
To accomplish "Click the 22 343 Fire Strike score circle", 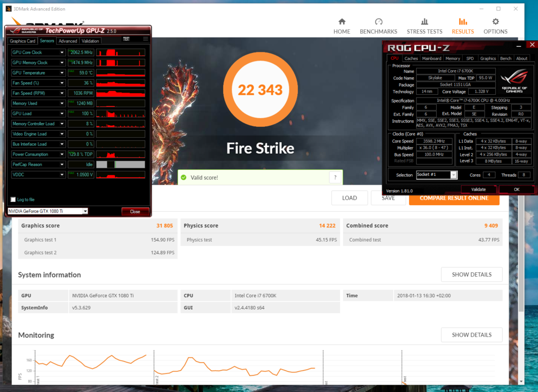I will (x=260, y=89).
